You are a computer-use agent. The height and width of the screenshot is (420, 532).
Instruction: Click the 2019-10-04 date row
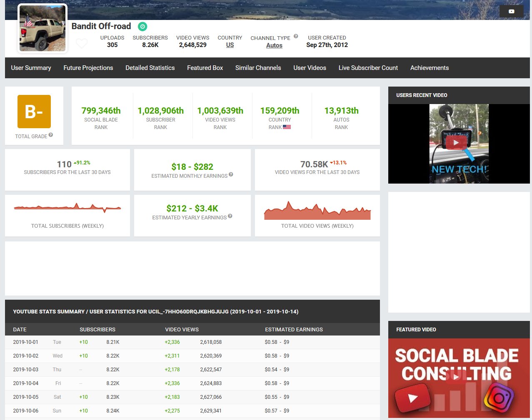(192, 383)
